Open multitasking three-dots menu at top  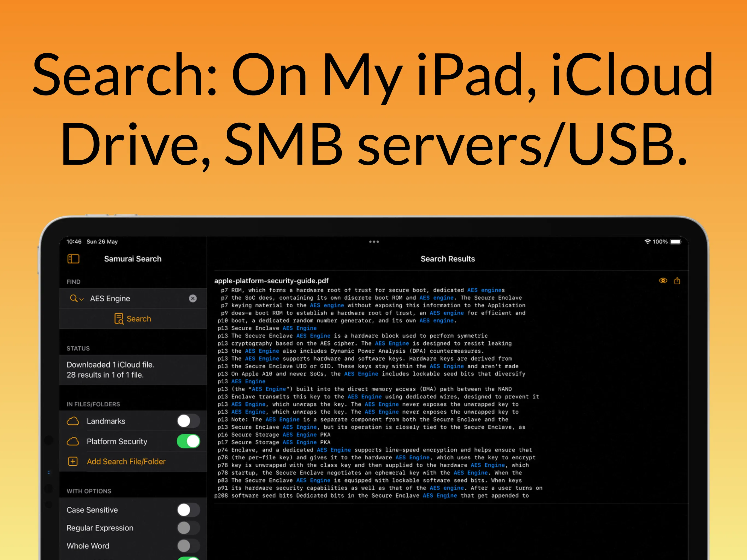[374, 242]
